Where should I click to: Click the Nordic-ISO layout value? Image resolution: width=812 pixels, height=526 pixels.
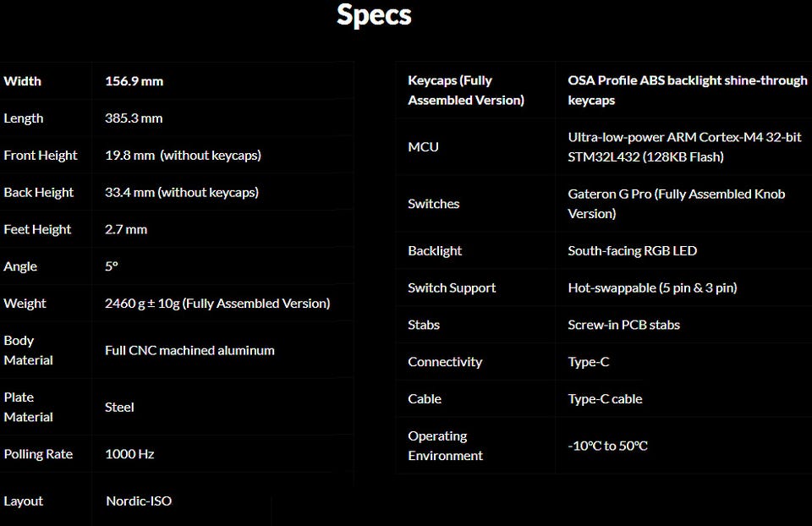[139, 501]
